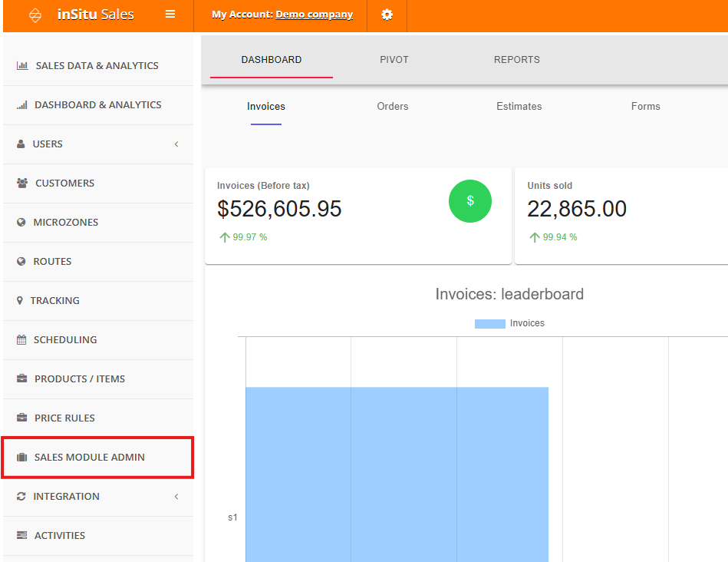Viewport: 728px width, 562px height.
Task: Open Sales Module Admin
Action: [98, 458]
